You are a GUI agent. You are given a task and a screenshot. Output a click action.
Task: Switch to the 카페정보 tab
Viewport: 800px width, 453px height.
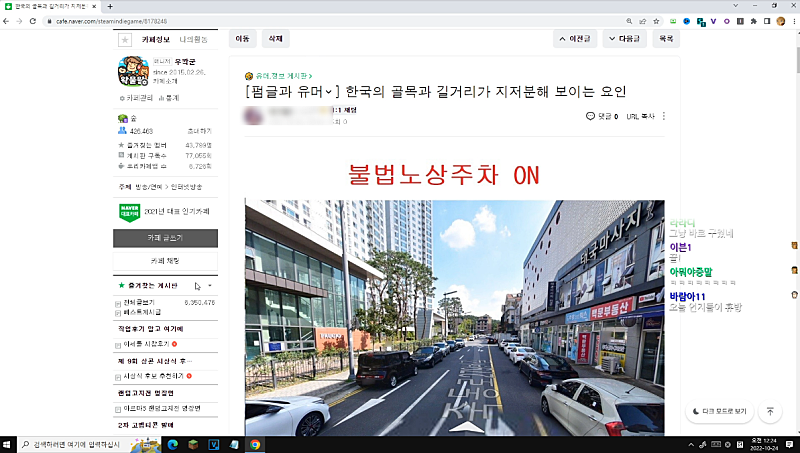pos(157,40)
